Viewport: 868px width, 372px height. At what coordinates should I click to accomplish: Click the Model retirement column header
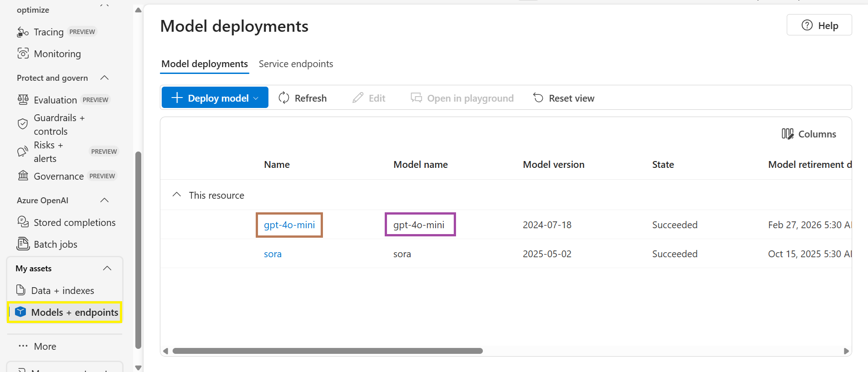[810, 164]
